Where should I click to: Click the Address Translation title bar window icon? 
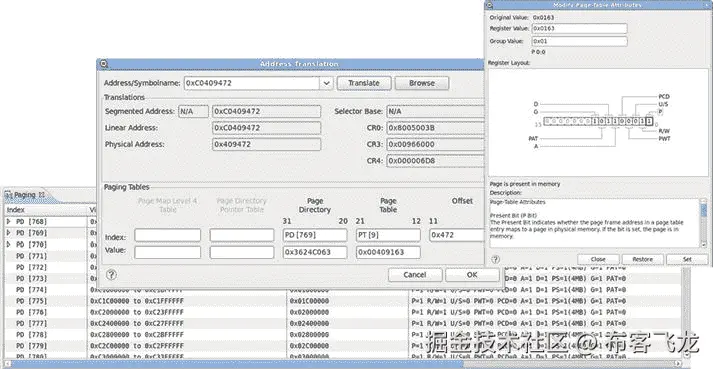point(104,64)
